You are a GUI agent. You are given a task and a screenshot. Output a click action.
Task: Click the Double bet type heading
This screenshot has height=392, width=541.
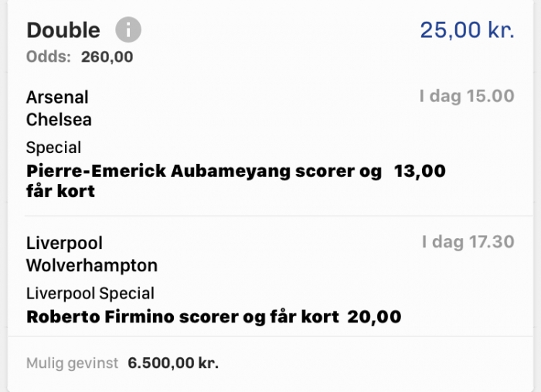(x=63, y=30)
